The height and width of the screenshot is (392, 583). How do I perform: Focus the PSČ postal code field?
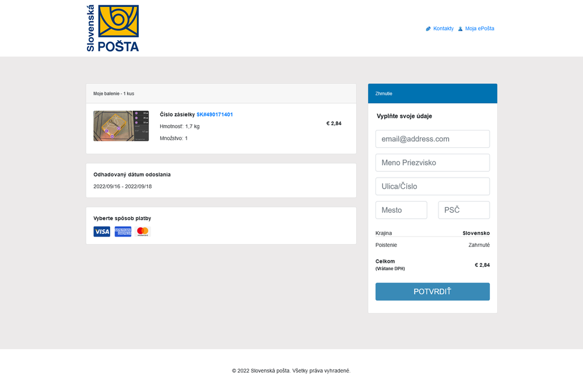tap(463, 210)
